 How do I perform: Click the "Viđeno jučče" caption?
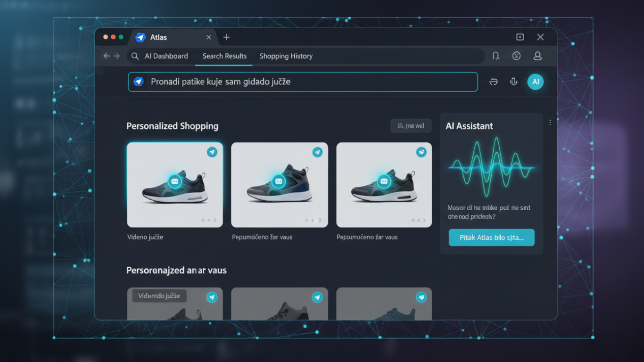tap(145, 237)
